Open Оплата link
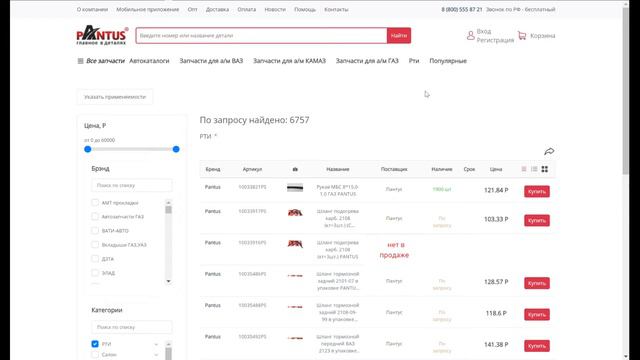640x360 pixels. tap(247, 9)
